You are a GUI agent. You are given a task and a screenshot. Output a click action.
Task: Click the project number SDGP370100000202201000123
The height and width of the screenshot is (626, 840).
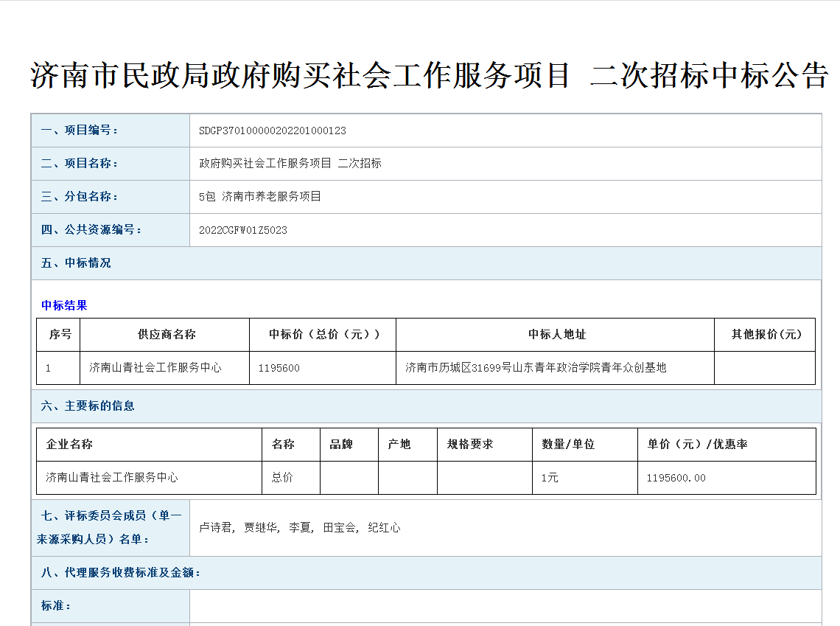click(273, 131)
